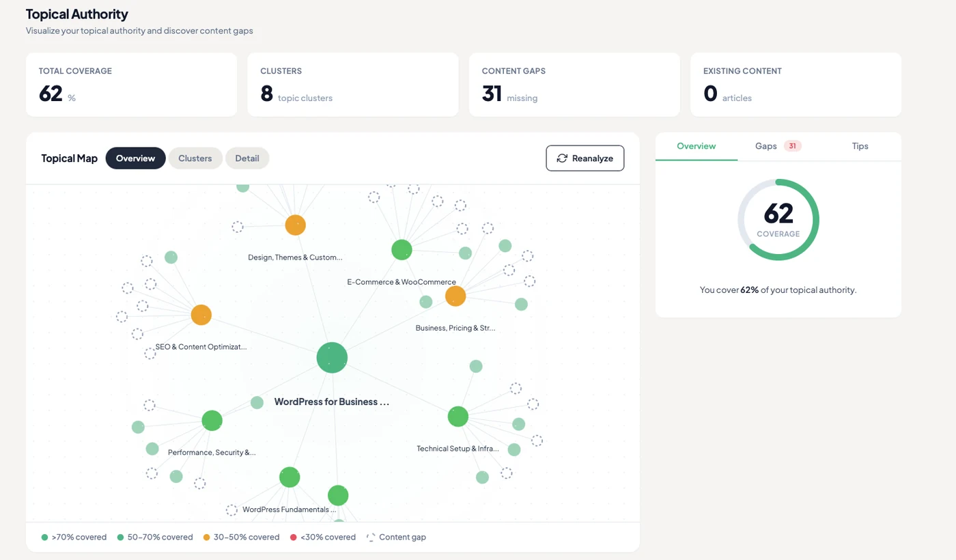
Task: Click the 50–70% covered legend dot
Action: [121, 537]
